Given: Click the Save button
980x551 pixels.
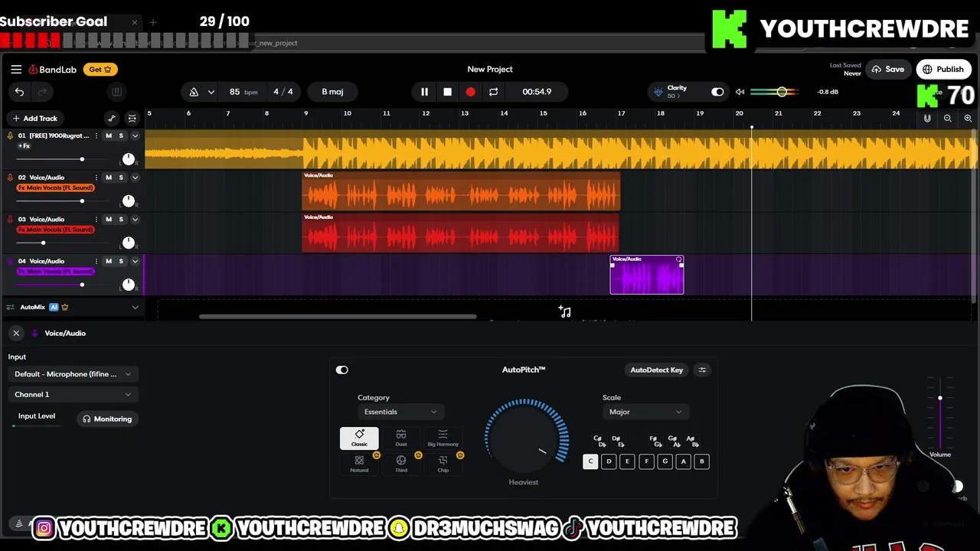Looking at the screenshot, I should pos(888,69).
